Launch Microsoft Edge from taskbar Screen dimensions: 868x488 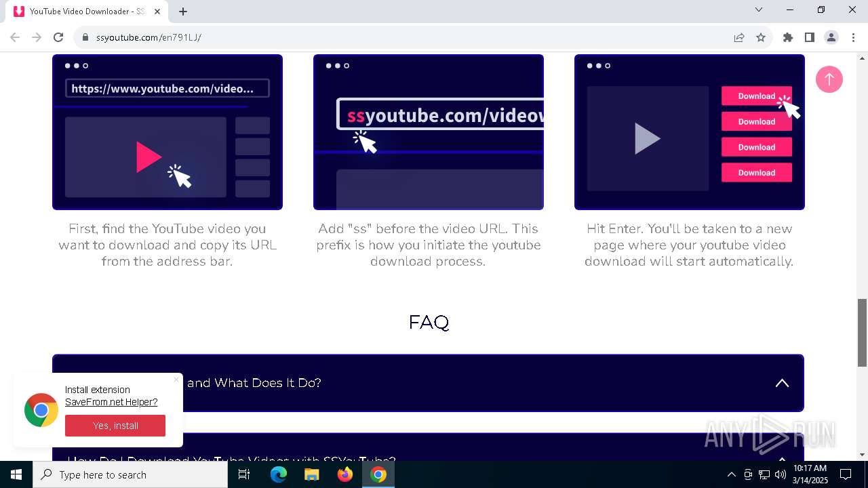click(x=279, y=474)
